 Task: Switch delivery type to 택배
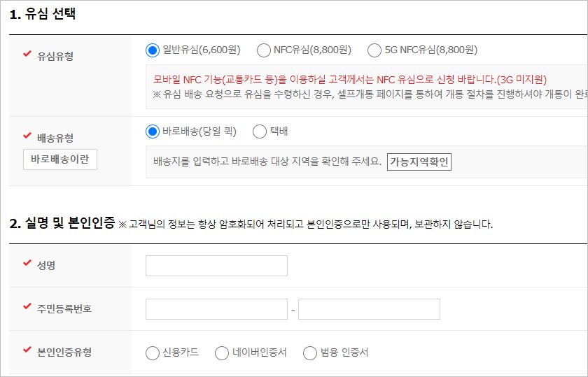260,131
